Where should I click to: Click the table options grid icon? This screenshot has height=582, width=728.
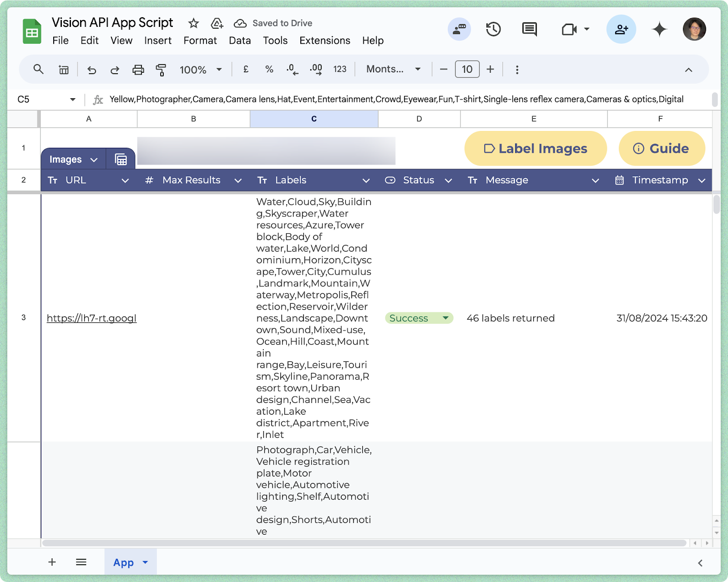coord(121,159)
